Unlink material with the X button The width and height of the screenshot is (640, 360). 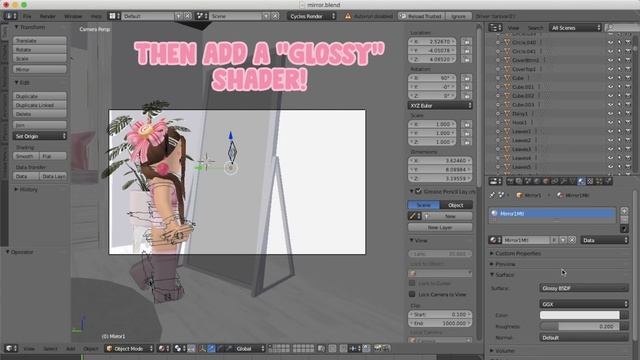572,240
